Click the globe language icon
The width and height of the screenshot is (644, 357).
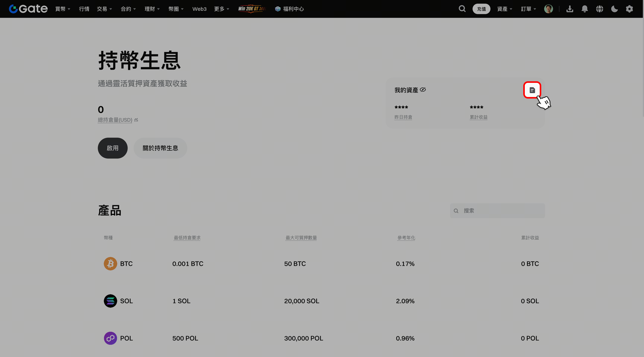600,9
